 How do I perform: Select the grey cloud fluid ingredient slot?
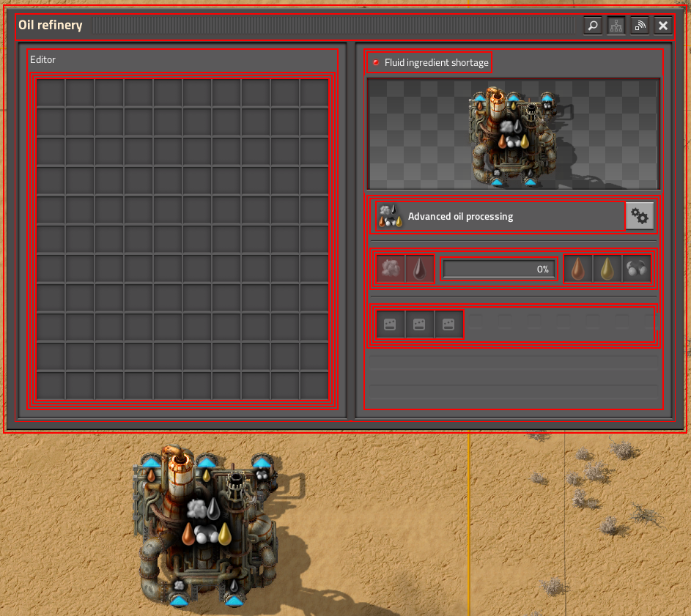coord(391,268)
